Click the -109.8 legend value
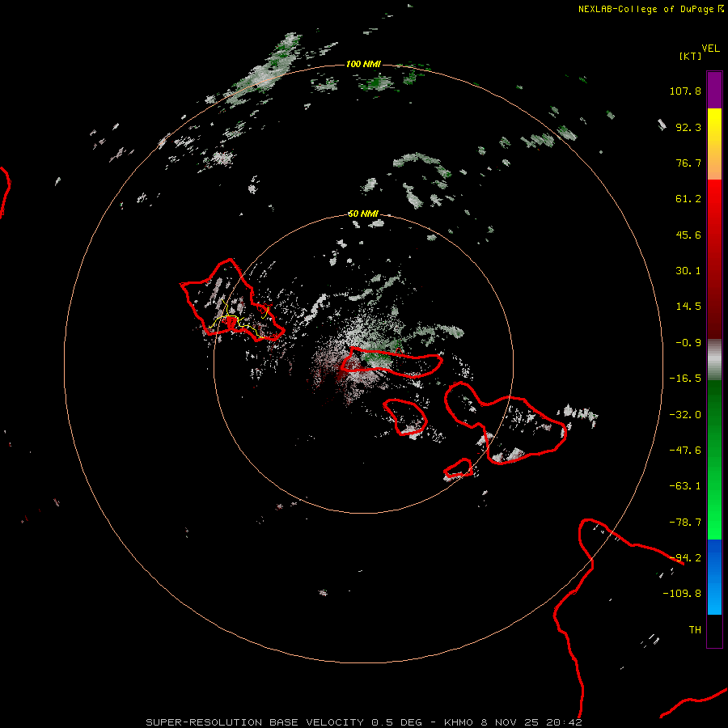The image size is (728, 728). coord(682,594)
